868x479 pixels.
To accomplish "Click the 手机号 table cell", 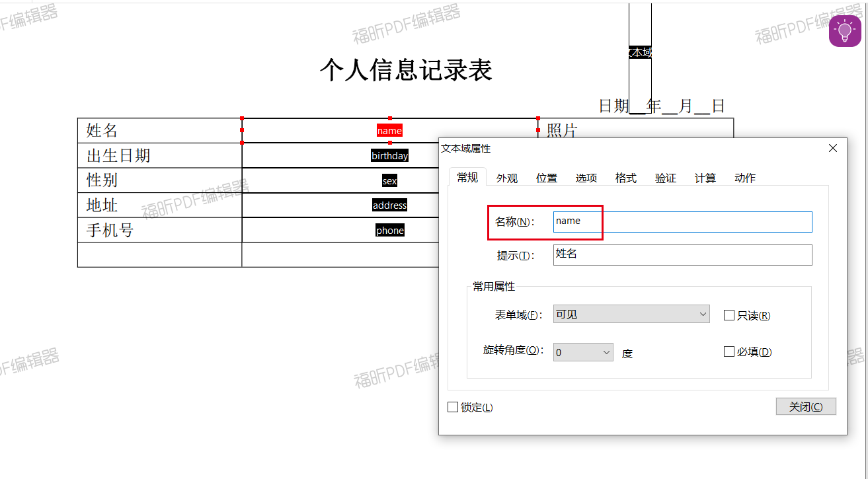I will (x=160, y=230).
